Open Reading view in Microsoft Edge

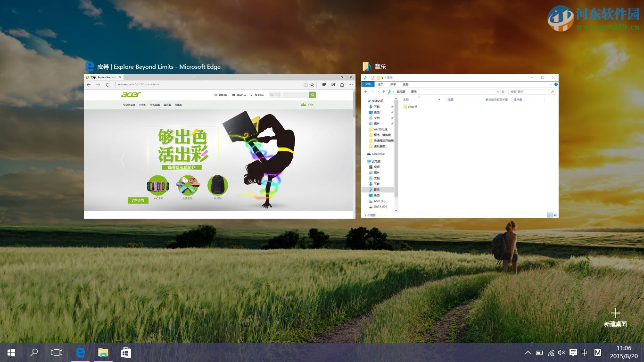pos(305,85)
